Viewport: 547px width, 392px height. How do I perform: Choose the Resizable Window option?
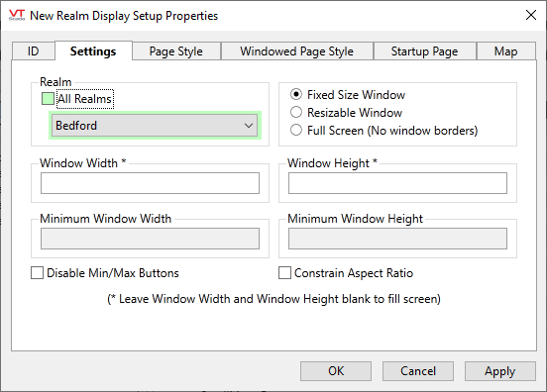tap(296, 112)
